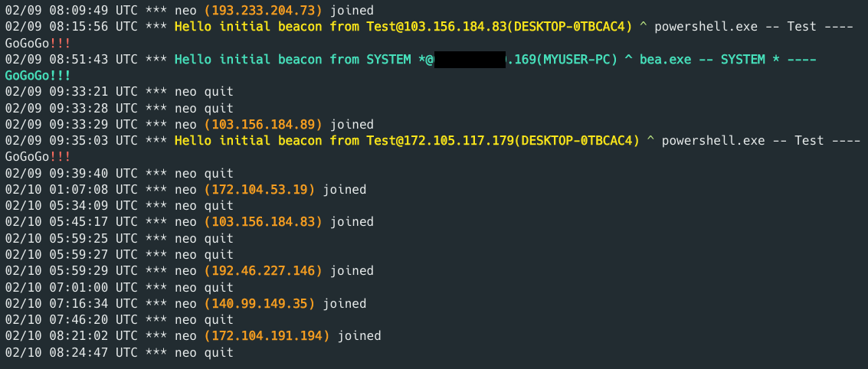
Task: Click the black redacted box
Action: (x=470, y=60)
